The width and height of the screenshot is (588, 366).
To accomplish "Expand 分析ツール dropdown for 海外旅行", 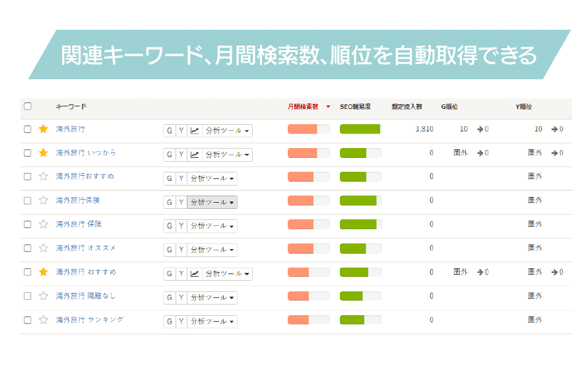I will pos(227,131).
